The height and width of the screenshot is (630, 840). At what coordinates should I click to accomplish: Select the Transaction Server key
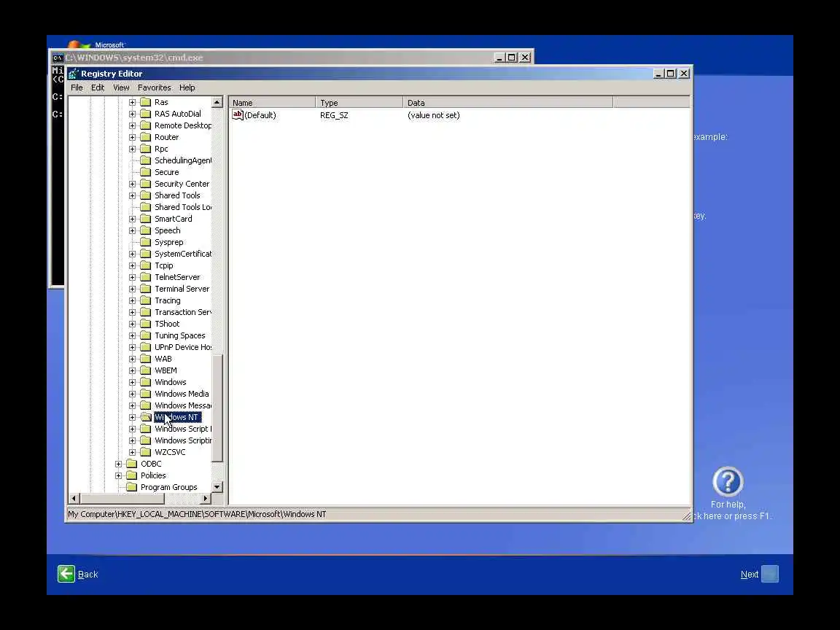183,312
